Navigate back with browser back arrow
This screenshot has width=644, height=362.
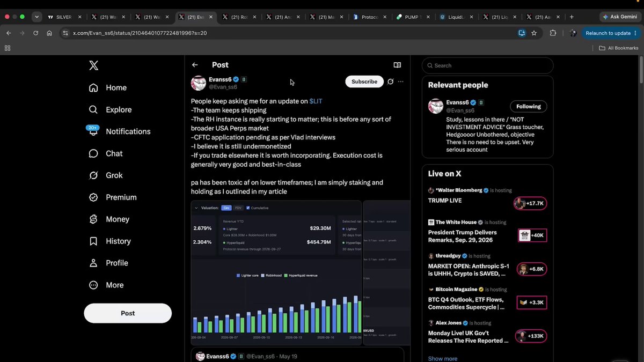(9, 33)
